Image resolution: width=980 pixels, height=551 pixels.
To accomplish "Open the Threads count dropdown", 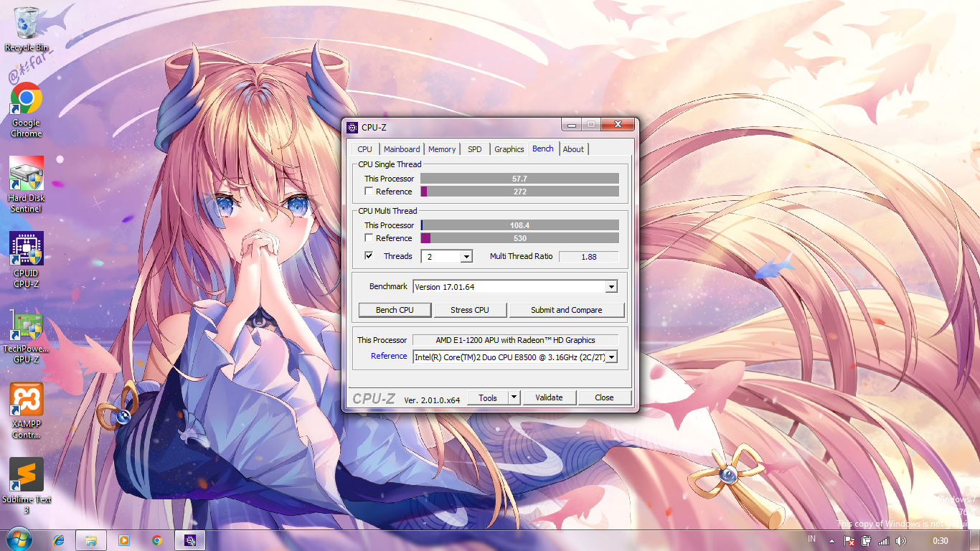I will coord(466,257).
